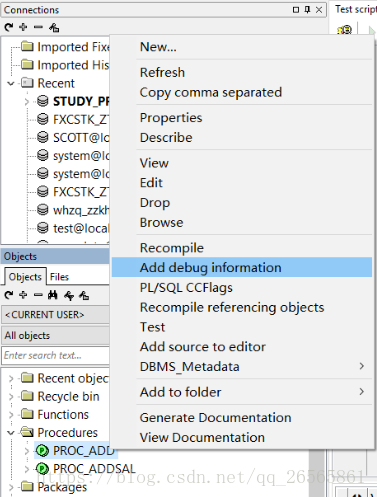Open the DBMS_Metadata submenu
377x497 pixels.
[x=242, y=366]
